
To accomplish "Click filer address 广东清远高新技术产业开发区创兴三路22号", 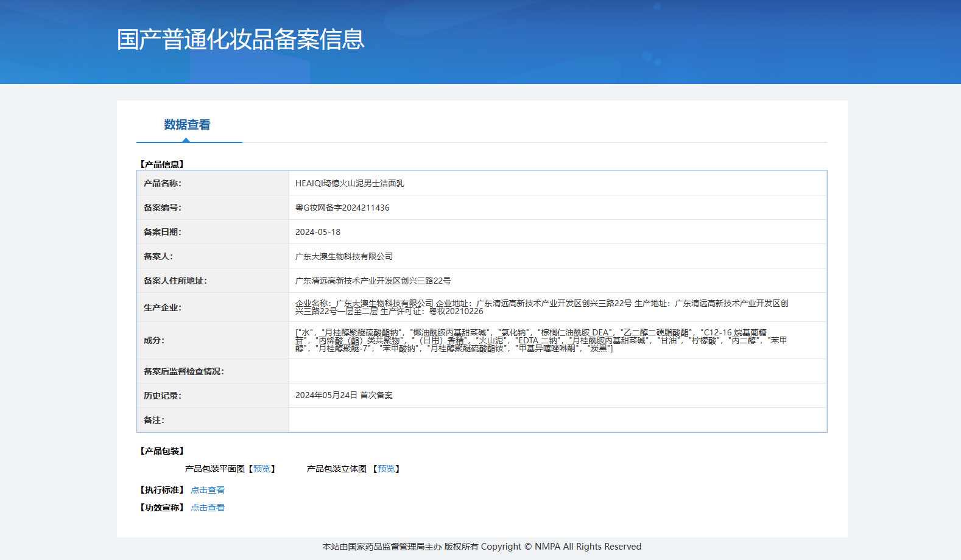I will (x=373, y=281).
